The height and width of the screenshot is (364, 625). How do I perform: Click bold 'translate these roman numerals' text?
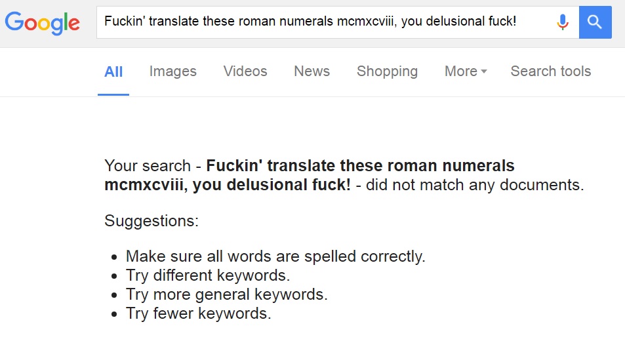[391, 165]
